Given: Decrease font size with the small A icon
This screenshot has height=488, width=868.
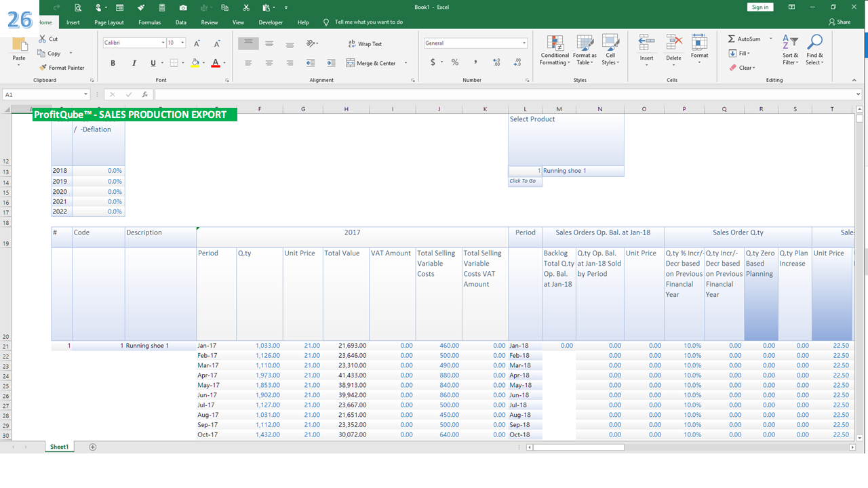Looking at the screenshot, I should coord(217,43).
